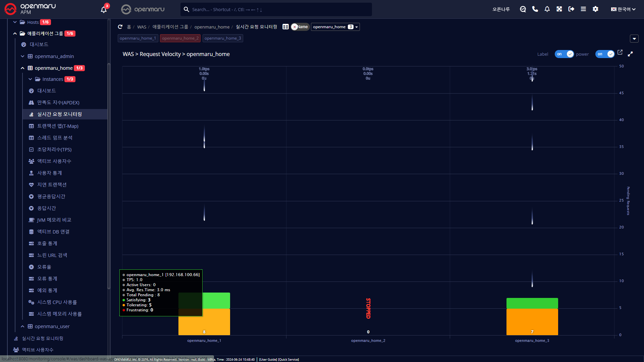The image size is (644, 362).
Task: Click the logout icon in top bar
Action: tap(571, 9)
